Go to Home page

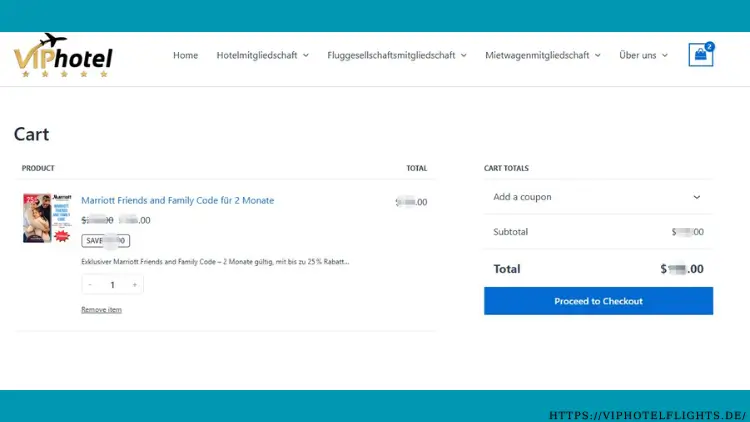(186, 55)
